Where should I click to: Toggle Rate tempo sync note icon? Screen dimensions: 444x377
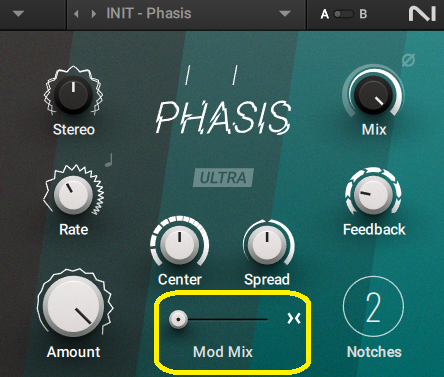click(x=109, y=160)
